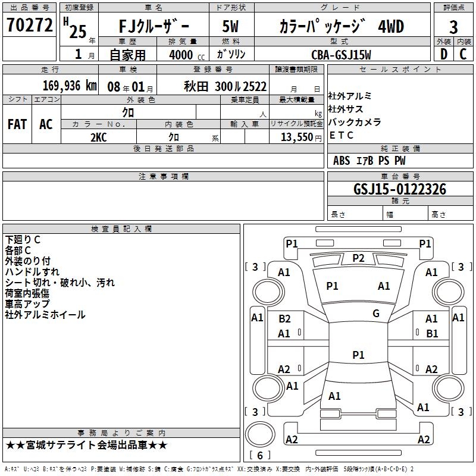Viewport: 476px width, 476px height.
Task: Click vehicle history 自家用
Action: 127,55
